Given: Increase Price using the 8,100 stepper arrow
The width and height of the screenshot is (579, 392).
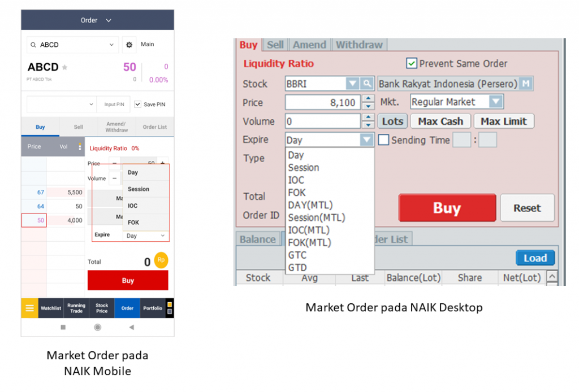Looking at the screenshot, I should [368, 97].
